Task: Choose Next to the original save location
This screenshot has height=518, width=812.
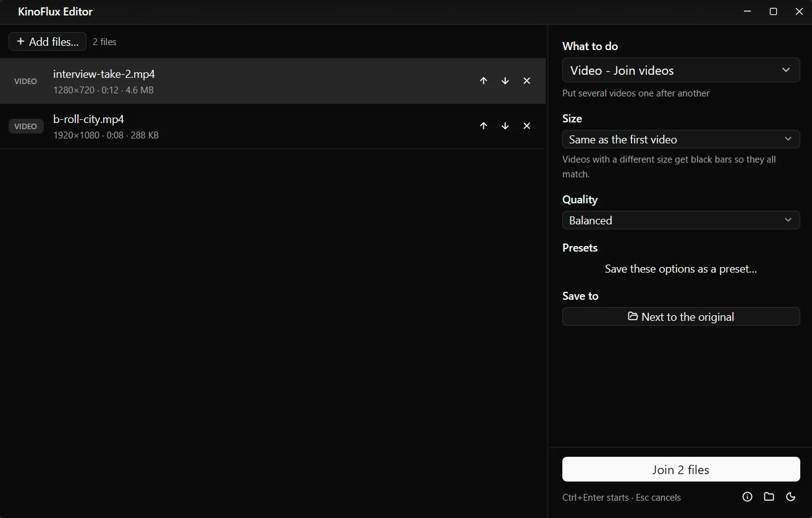Action: tap(681, 316)
